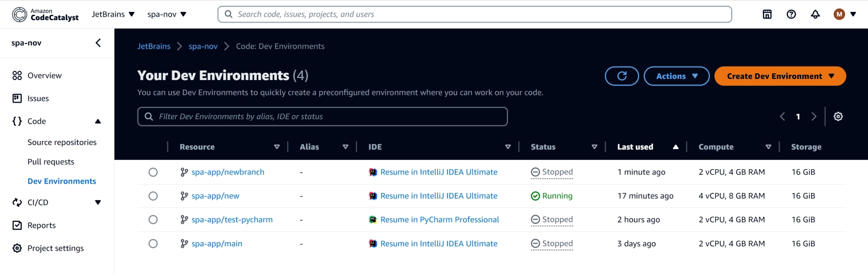Image resolution: width=868 pixels, height=274 pixels.
Task: Collapse the Code section in sidebar
Action: [x=98, y=121]
